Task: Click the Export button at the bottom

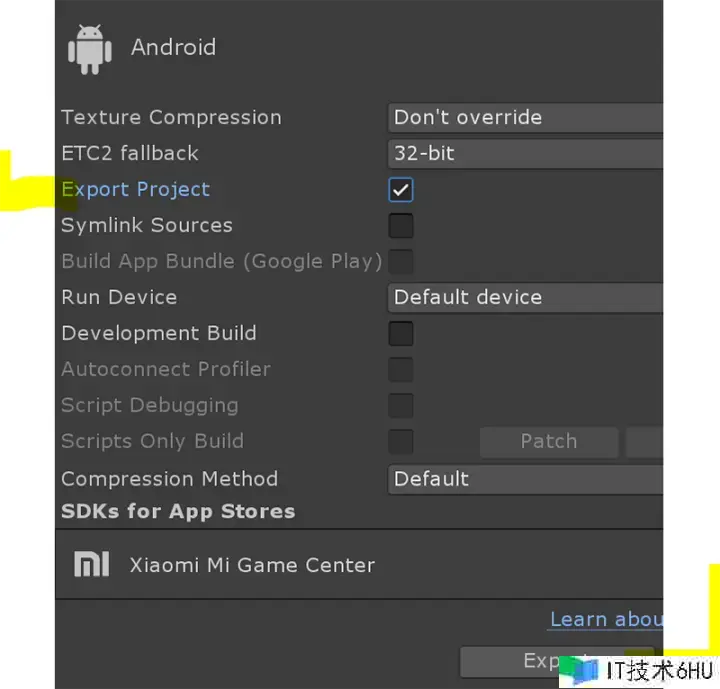Action: tap(557, 661)
